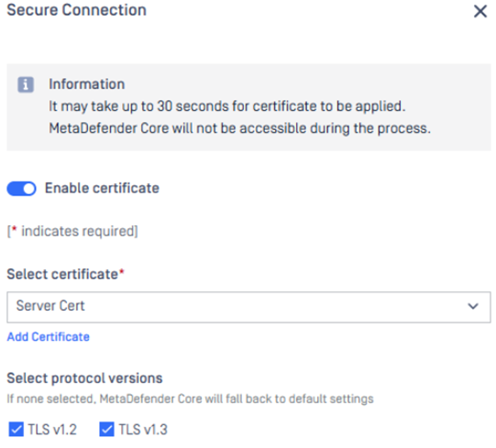Image resolution: width=496 pixels, height=448 pixels.
Task: Click the Information heading text
Action: click(x=87, y=84)
